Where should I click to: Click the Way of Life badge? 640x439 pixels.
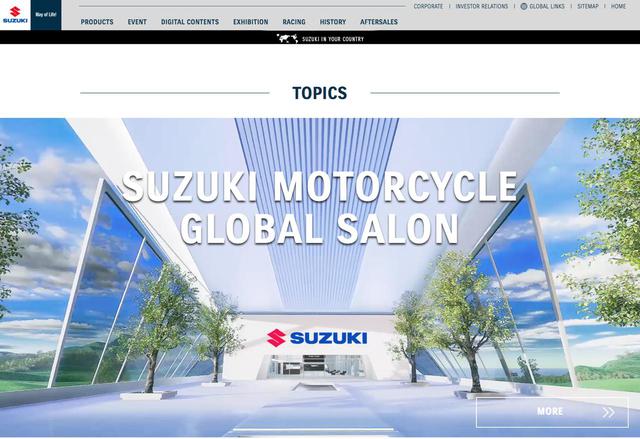(46, 15)
